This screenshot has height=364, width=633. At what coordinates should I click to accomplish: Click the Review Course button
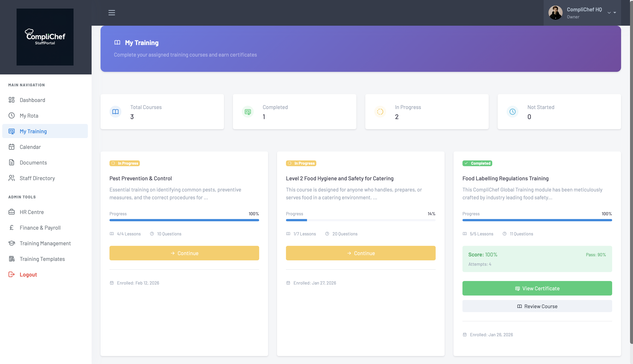click(537, 306)
